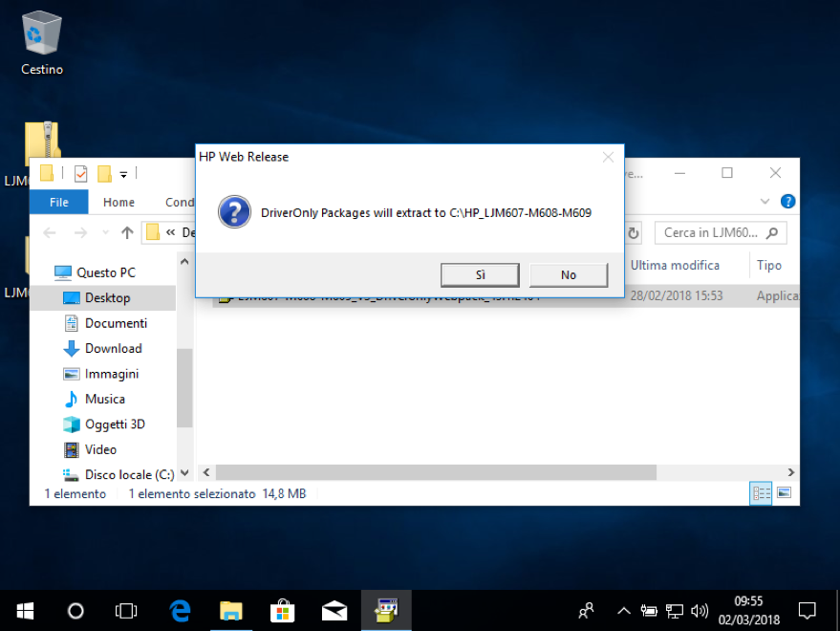Screen dimensions: 840x631
Task: Select Oggetti 3D in navigation pane
Action: (x=104, y=424)
